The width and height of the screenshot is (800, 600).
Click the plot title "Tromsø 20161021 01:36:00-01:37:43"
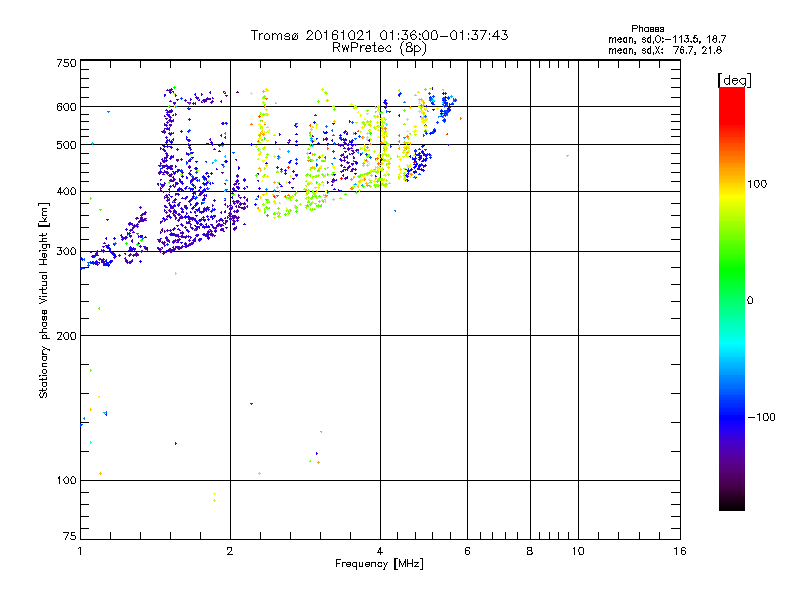point(379,35)
